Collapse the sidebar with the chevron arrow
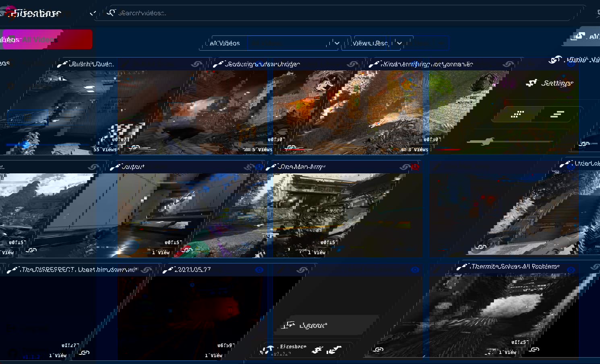Viewport: 600px width, 364px height. pos(93,13)
